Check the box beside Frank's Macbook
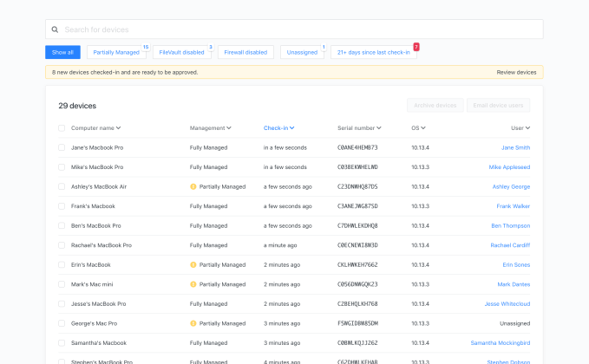This screenshot has width=589, height=364. click(62, 206)
